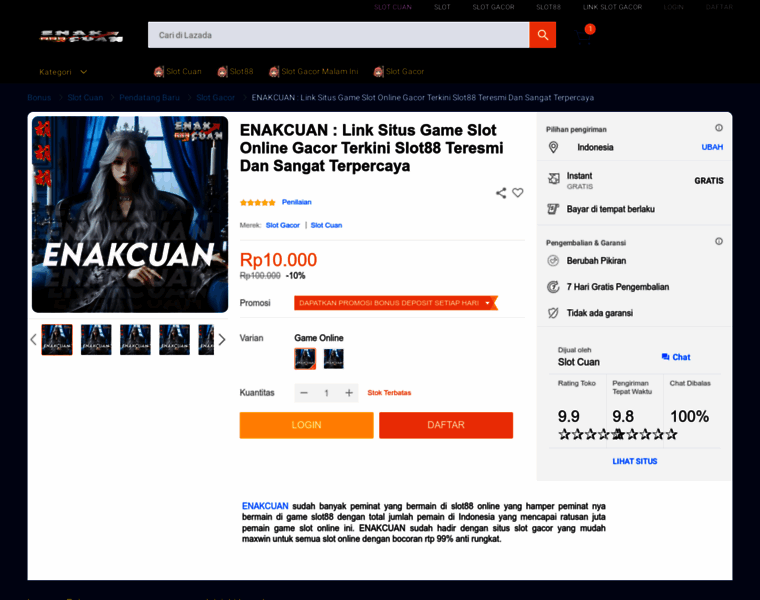This screenshot has width=760, height=600.
Task: Click info icon next to Pilihan pengiriman
Action: [x=719, y=128]
